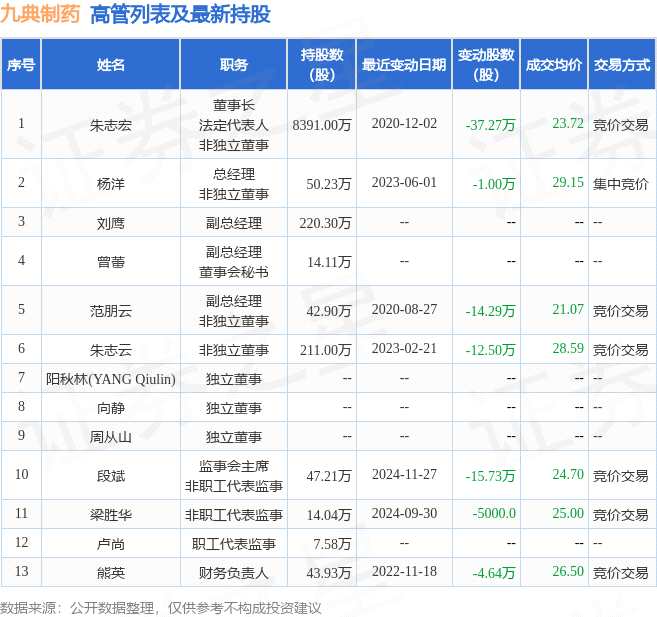Select 阳秋林(YANG Qiulin) name cell
The width and height of the screenshot is (657, 617).
[111, 379]
